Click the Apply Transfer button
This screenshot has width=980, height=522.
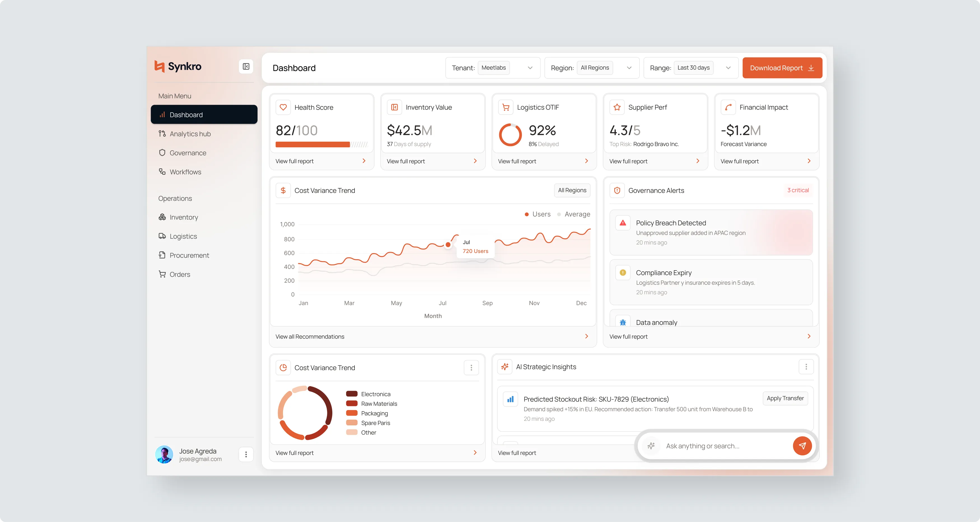tap(785, 398)
